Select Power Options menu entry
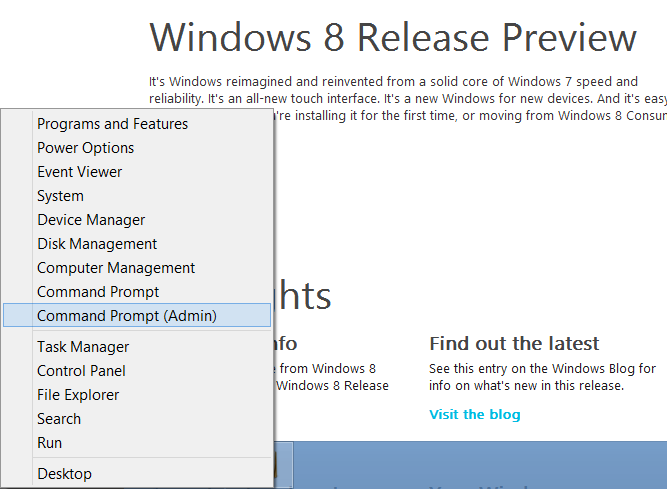 pyautogui.click(x=137, y=148)
